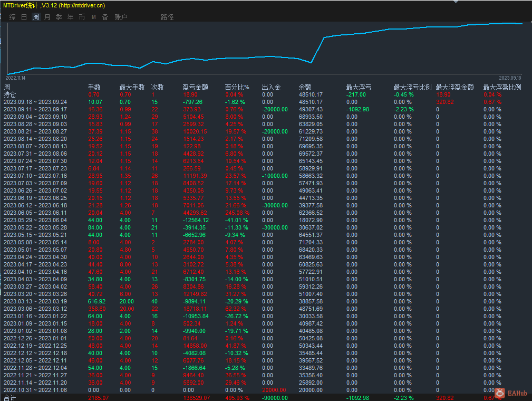Select the 币 currency tab

coord(82,17)
